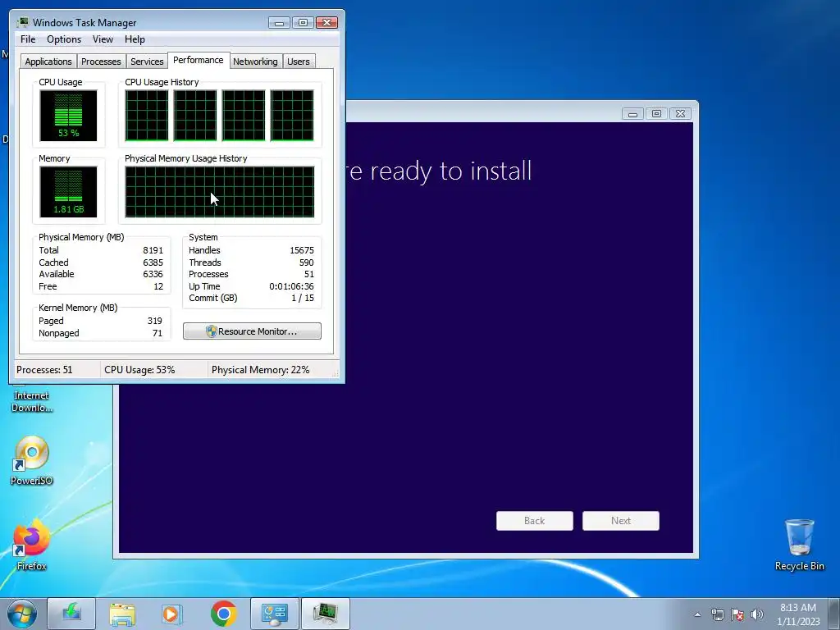
Task: Minimize the setup installer window
Action: click(632, 113)
